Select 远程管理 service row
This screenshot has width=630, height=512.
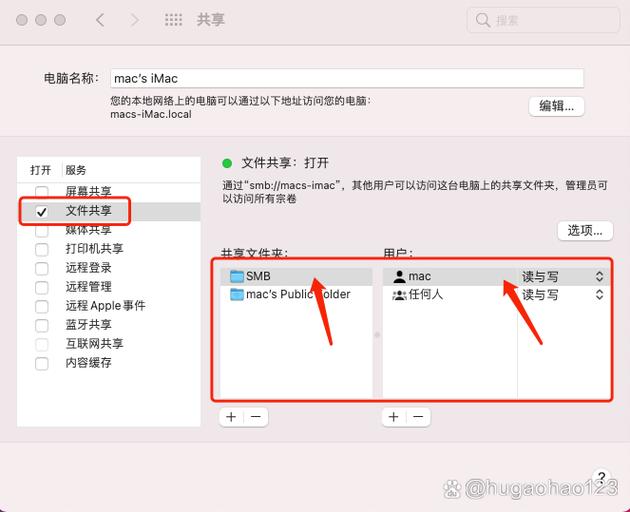109,287
